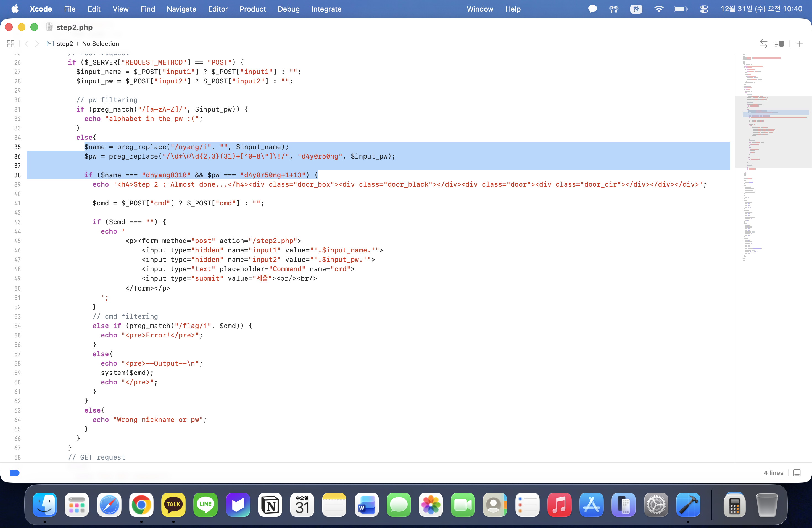Expand the No Selection symbol jump bar

tap(101, 44)
